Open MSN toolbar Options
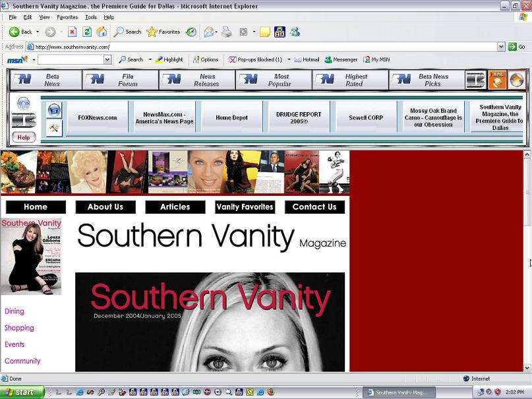532x399 pixels. (206, 60)
